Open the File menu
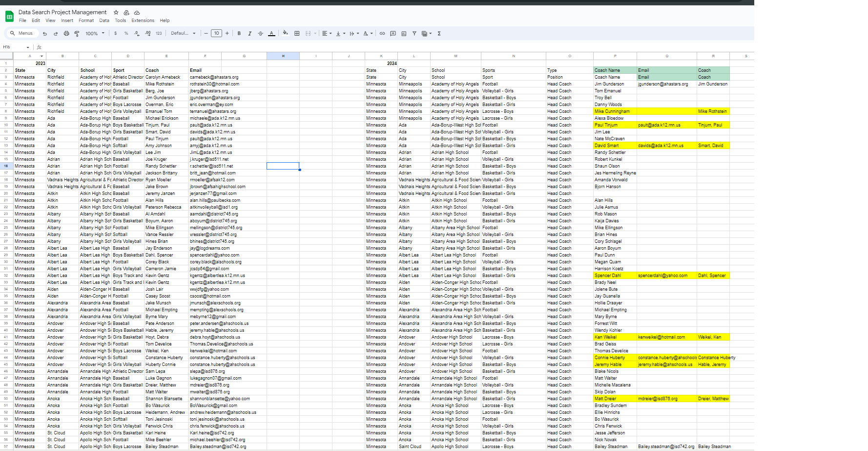Viewport: 868px width, 451px height. pyautogui.click(x=22, y=21)
